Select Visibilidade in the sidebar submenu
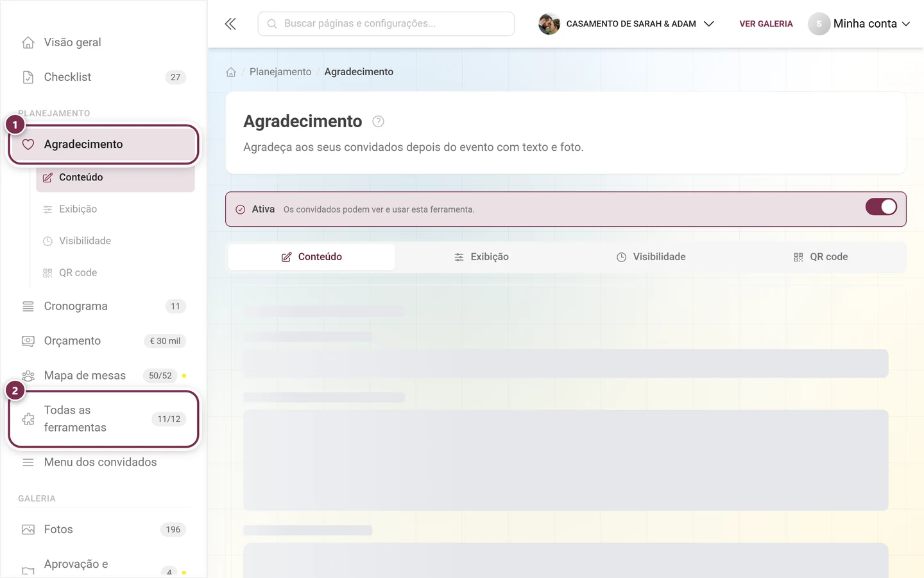The image size is (924, 578). pos(116,241)
